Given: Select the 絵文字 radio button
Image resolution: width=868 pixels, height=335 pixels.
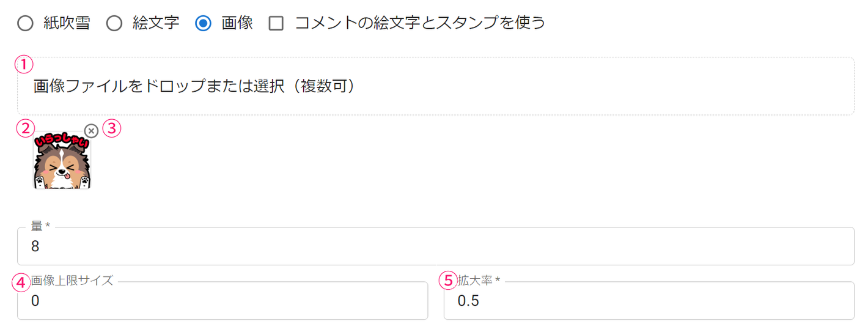Looking at the screenshot, I should [x=114, y=24].
